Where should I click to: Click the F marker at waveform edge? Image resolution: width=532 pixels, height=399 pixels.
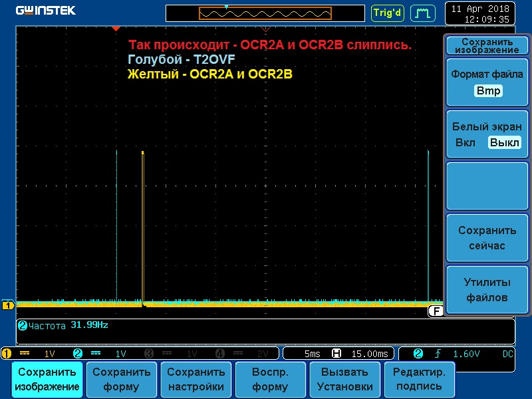click(436, 311)
